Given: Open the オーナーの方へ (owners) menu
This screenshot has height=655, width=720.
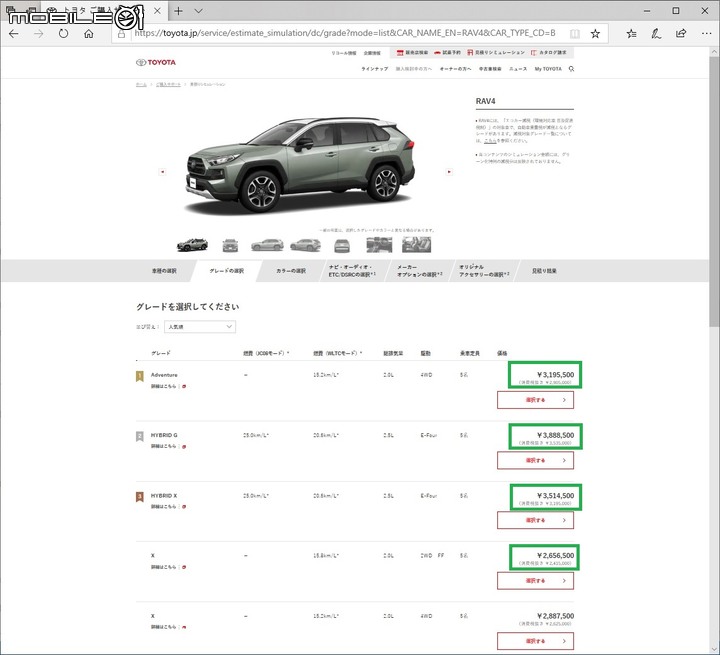Looking at the screenshot, I should tap(455, 69).
